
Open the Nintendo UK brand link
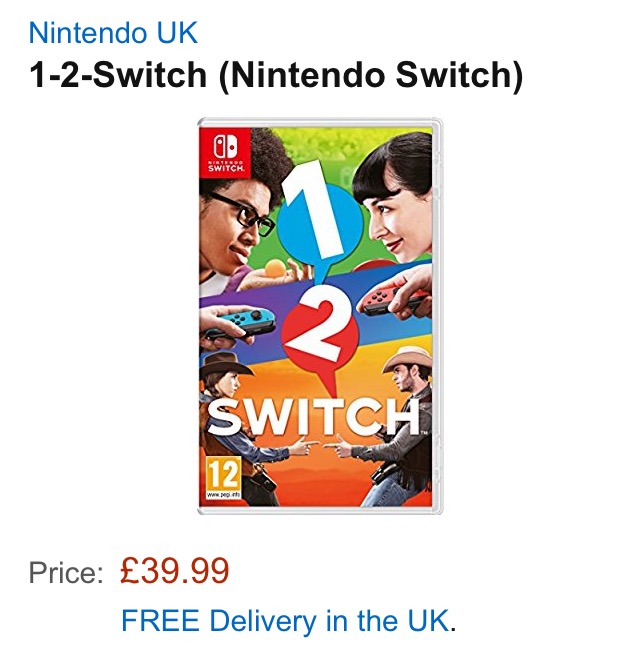click(113, 32)
